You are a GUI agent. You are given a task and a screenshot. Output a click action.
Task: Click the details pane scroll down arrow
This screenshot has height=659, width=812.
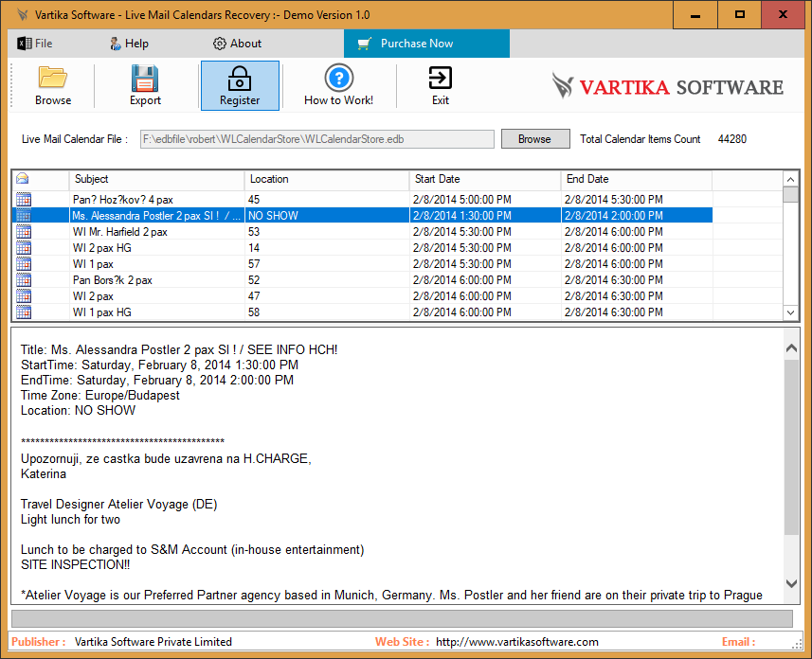click(x=791, y=583)
